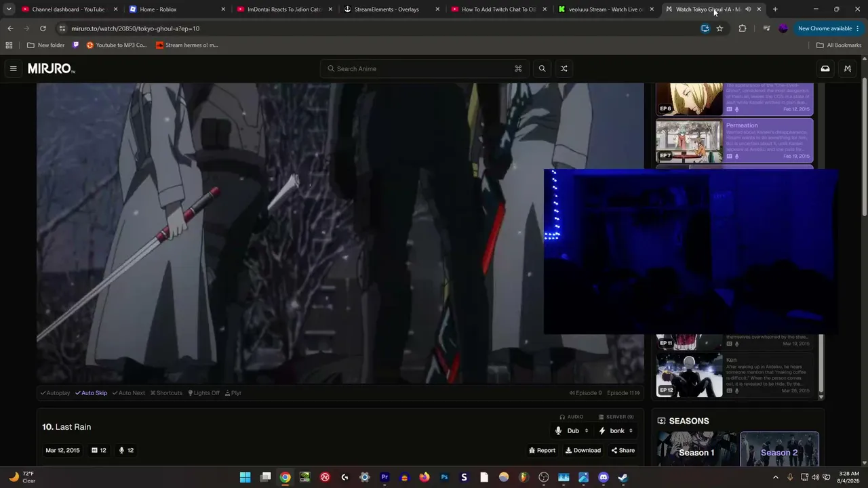Click the Miruro TV logo
Screen dimensions: 868x488
tap(52, 68)
